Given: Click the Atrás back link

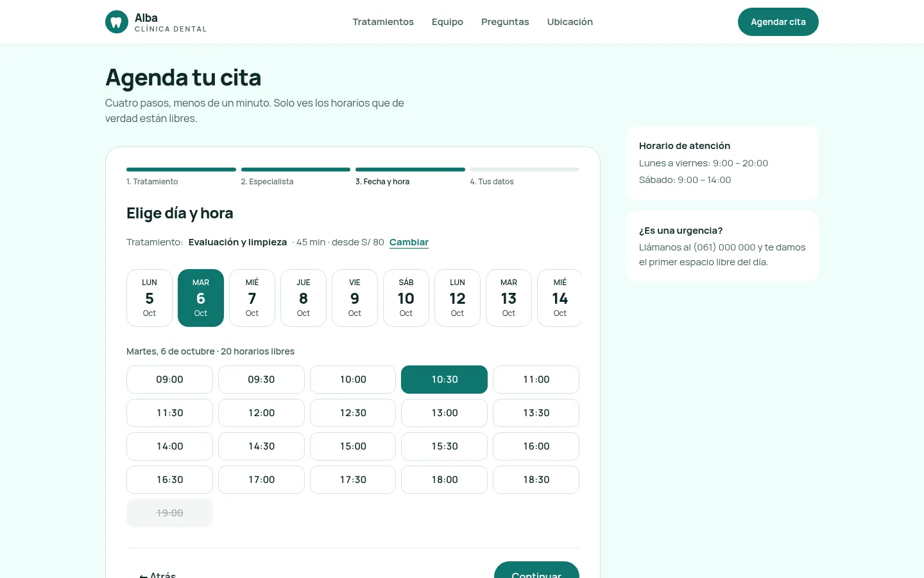Looking at the screenshot, I should 157,574.
